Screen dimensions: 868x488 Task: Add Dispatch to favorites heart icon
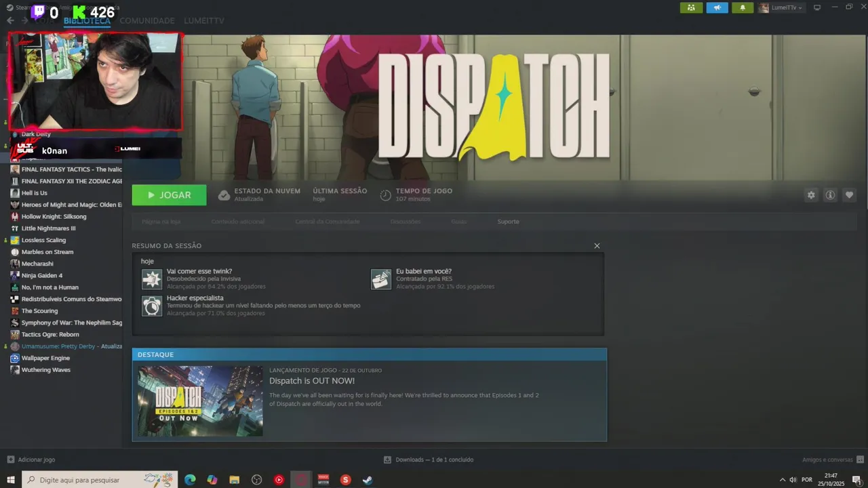pyautogui.click(x=849, y=195)
